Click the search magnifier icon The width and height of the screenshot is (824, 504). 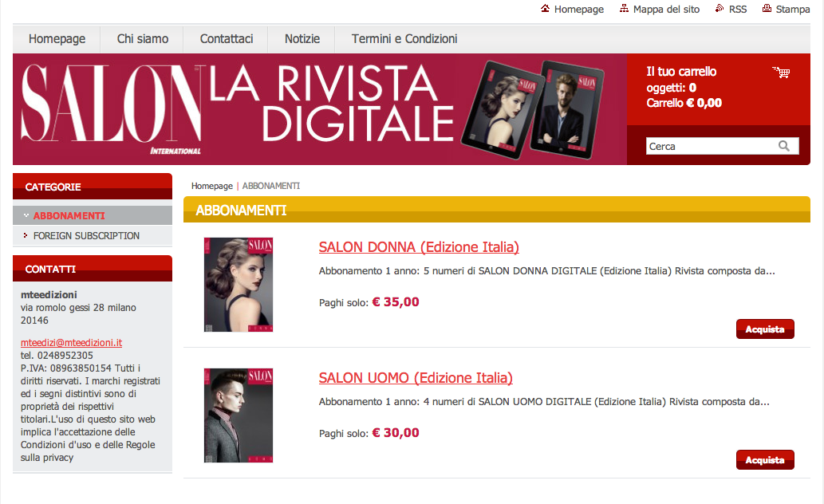click(x=783, y=146)
